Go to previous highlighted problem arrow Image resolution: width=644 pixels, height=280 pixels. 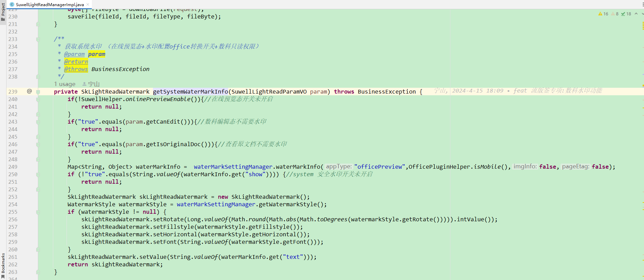coord(636,14)
